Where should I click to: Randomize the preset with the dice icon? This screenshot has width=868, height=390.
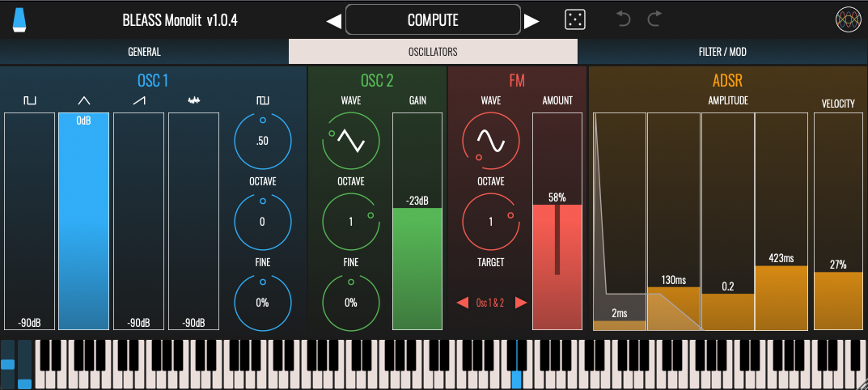pyautogui.click(x=575, y=20)
